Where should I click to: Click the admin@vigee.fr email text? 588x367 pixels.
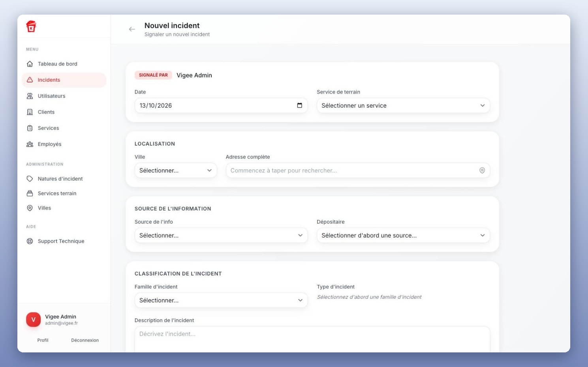pyautogui.click(x=61, y=323)
